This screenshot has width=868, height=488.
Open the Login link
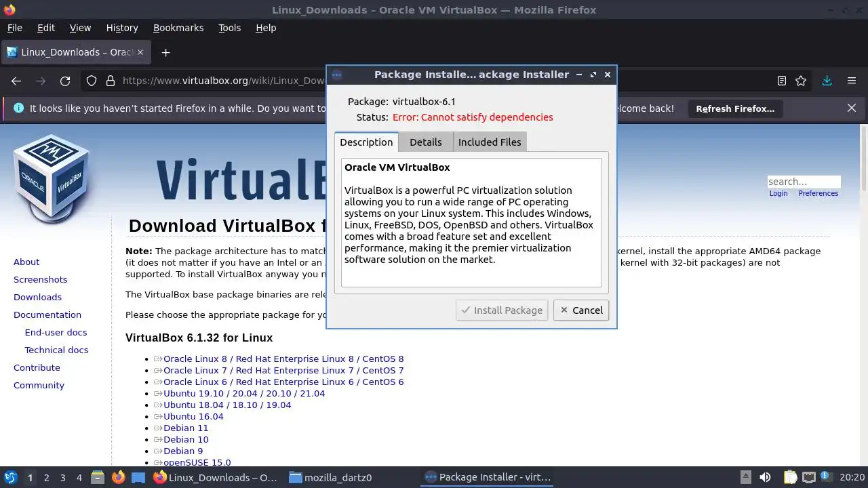[x=778, y=193]
